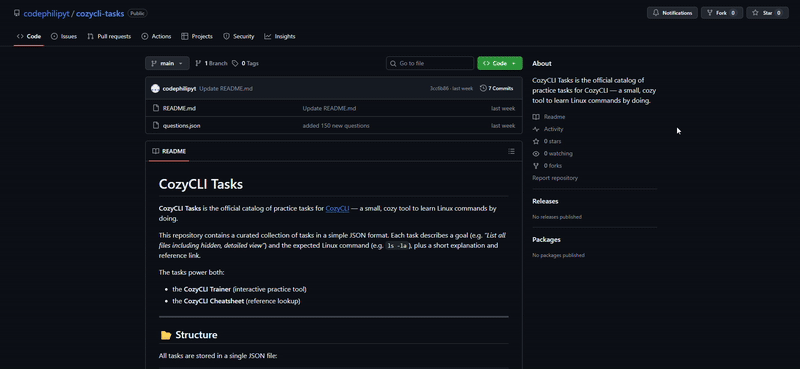Image resolution: width=800 pixels, height=369 pixels.
Task: Click the eye icon beside 0 watching
Action: click(x=536, y=154)
